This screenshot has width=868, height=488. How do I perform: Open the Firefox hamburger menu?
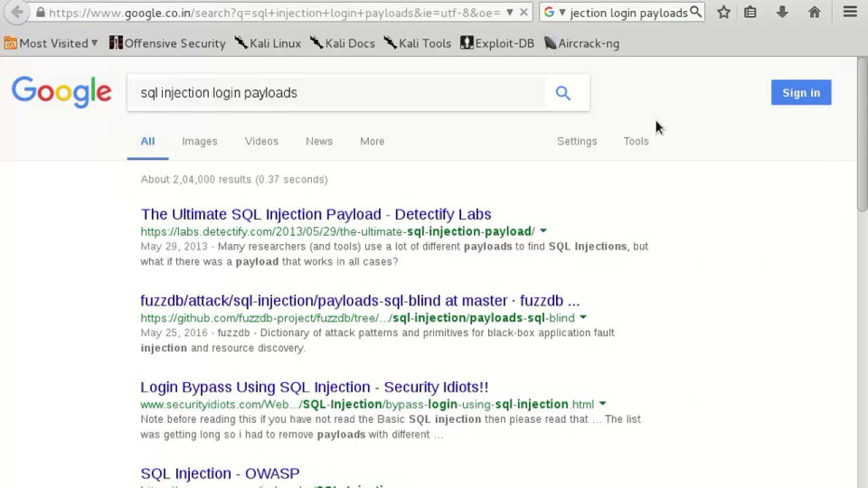(850, 12)
